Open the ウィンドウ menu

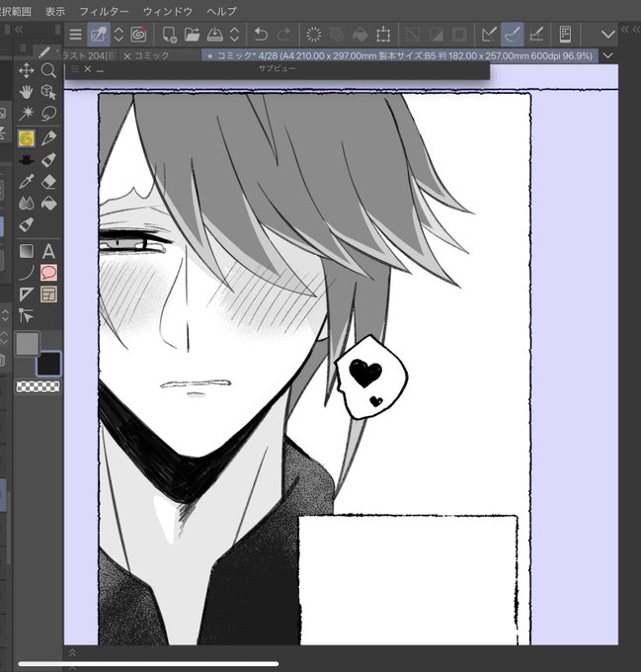(x=168, y=12)
